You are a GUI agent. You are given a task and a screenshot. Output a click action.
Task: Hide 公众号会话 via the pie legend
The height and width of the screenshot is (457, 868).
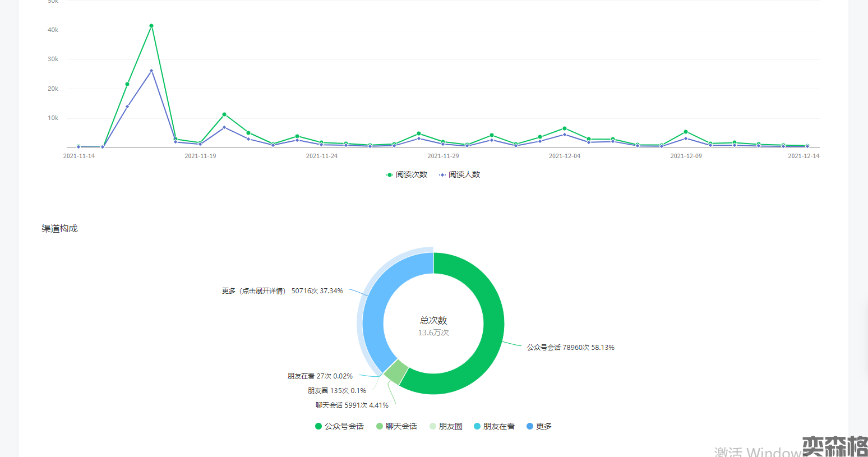click(x=339, y=426)
